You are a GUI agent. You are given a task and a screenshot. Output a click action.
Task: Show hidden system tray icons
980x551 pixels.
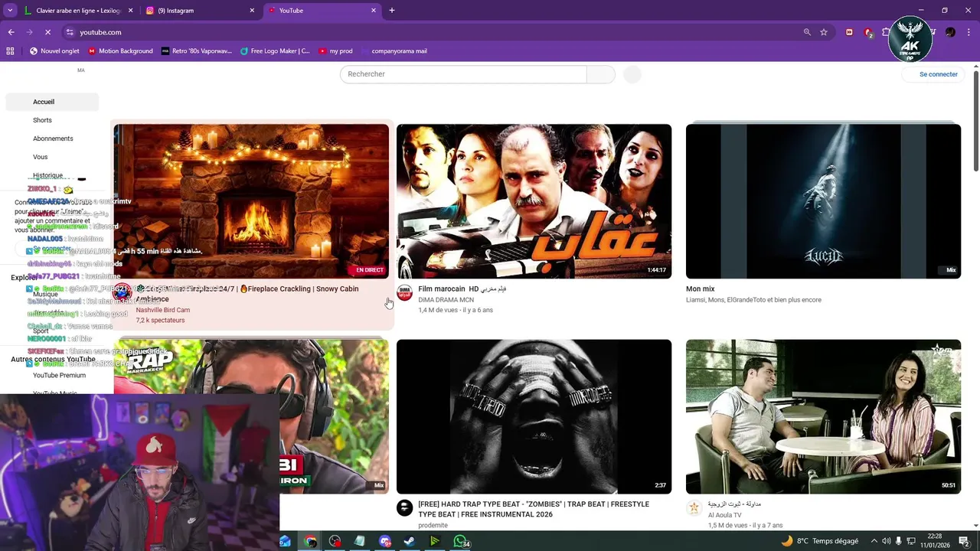pos(875,541)
